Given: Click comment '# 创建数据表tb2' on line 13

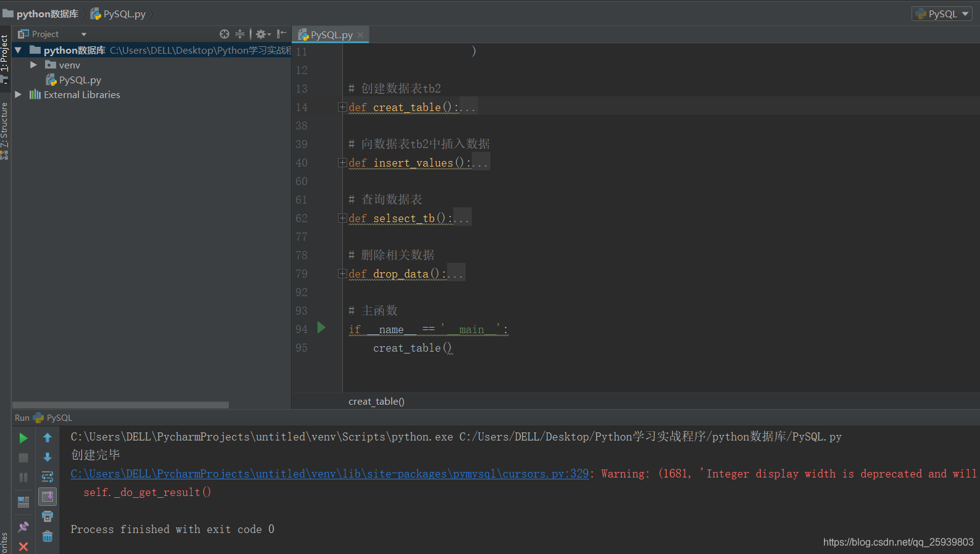Looking at the screenshot, I should pyautogui.click(x=395, y=89).
